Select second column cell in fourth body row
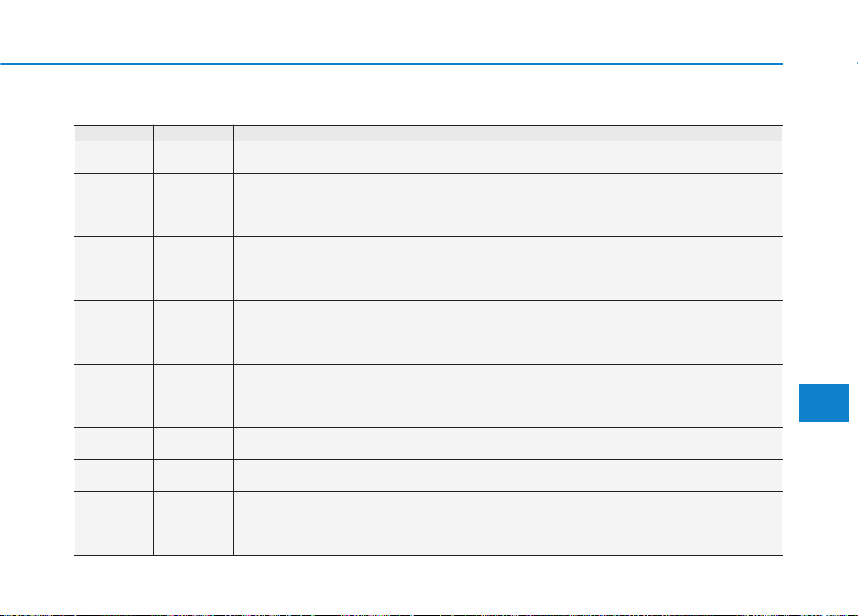Image resolution: width=858 pixels, height=616 pixels. (x=193, y=253)
